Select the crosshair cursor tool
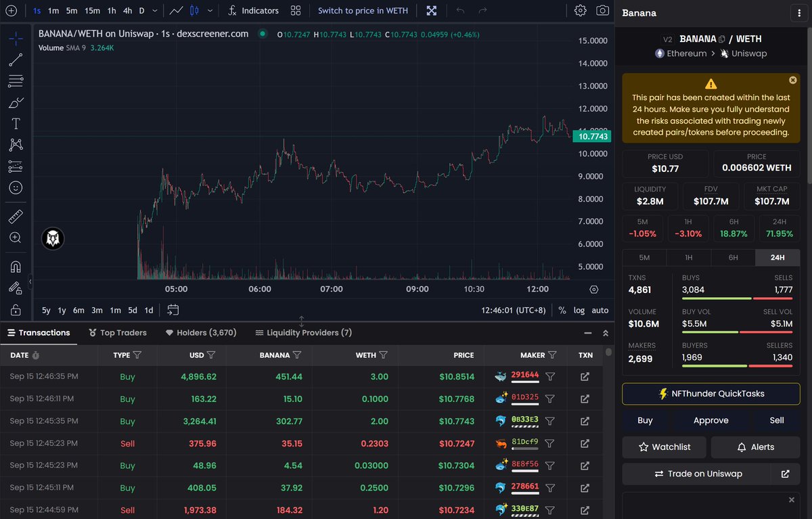The image size is (812, 519). (x=16, y=38)
